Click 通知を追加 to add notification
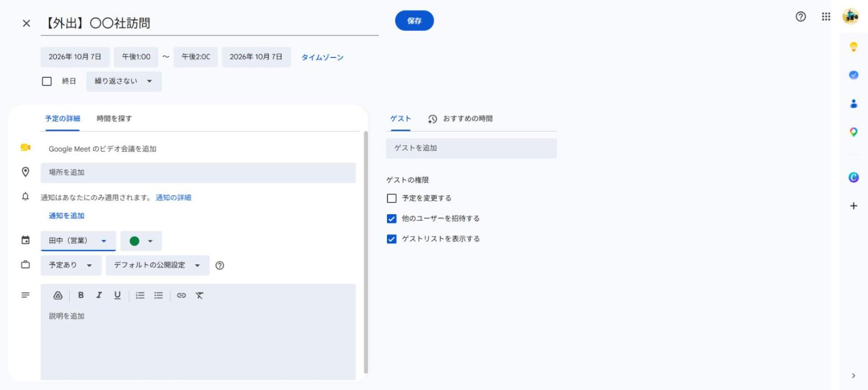This screenshot has height=390, width=868. pos(66,216)
